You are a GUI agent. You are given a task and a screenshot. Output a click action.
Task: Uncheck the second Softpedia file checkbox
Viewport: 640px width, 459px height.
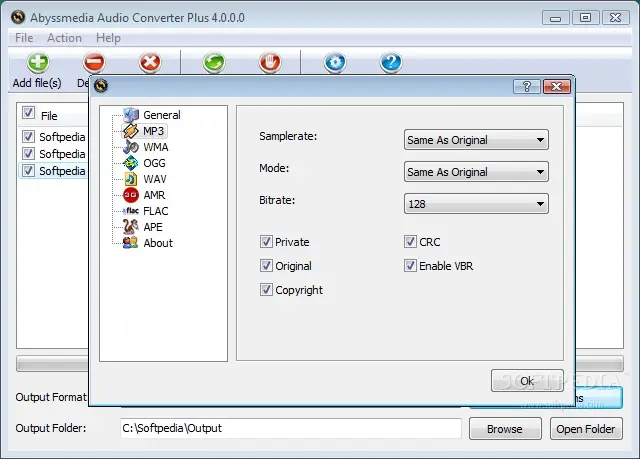[x=28, y=154]
